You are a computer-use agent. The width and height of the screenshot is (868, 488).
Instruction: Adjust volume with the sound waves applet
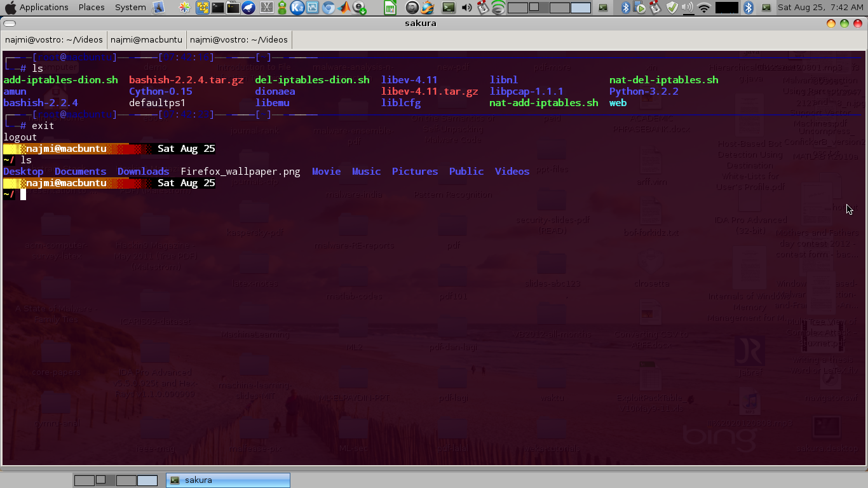[x=499, y=8]
